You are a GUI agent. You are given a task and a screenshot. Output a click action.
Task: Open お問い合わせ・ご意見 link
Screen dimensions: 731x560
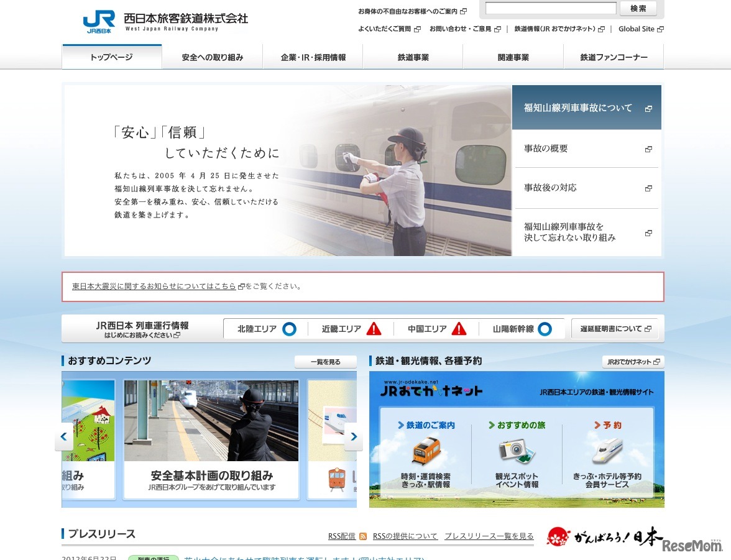click(x=465, y=29)
